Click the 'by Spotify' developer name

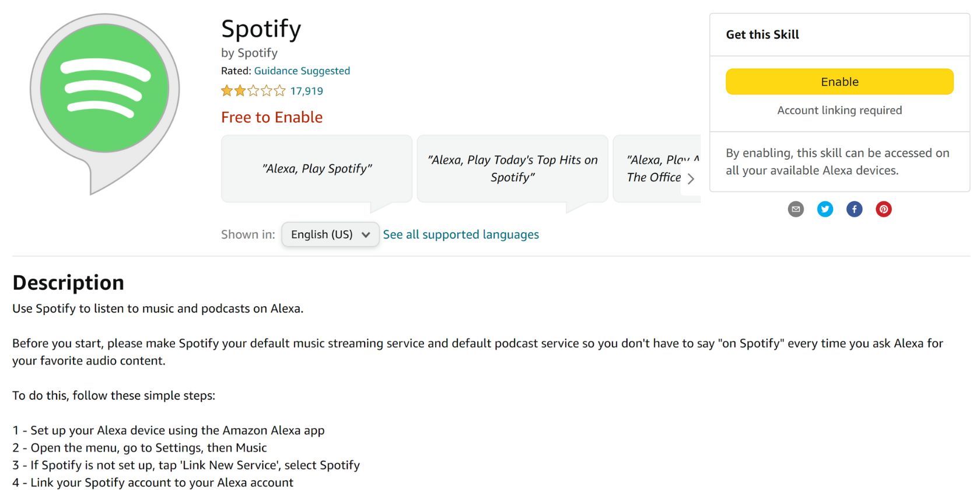(249, 52)
